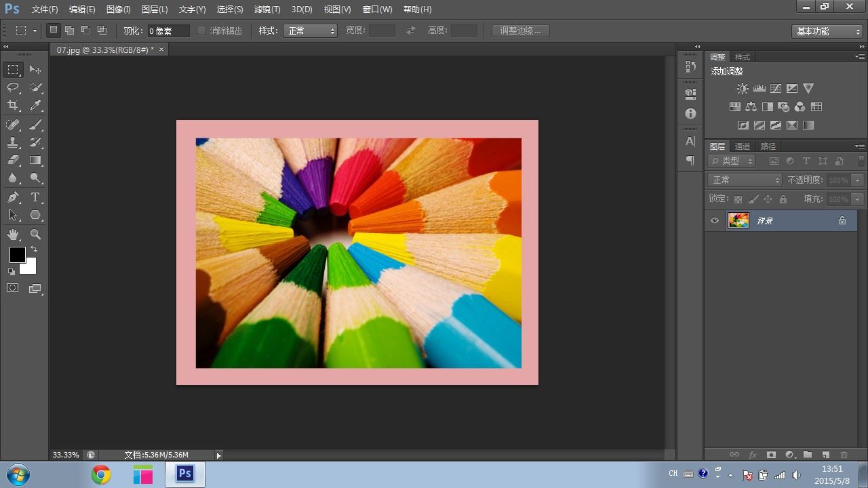Screen dimensions: 868x488
Task: Hide the 背景 layer with eye icon
Action: click(x=715, y=221)
